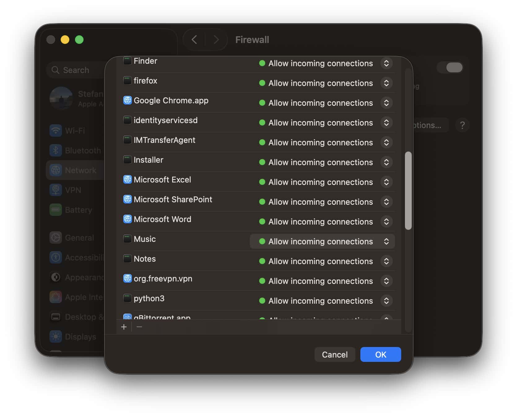This screenshot has height=420, width=517.
Task: Click the org.freevpn.vpn icon
Action: pos(127,278)
